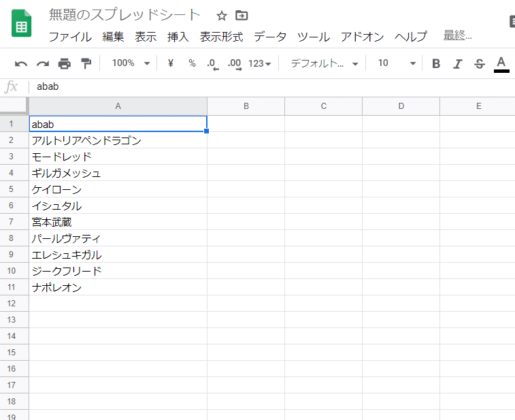Toggle strikethrough formatting

click(x=480, y=63)
